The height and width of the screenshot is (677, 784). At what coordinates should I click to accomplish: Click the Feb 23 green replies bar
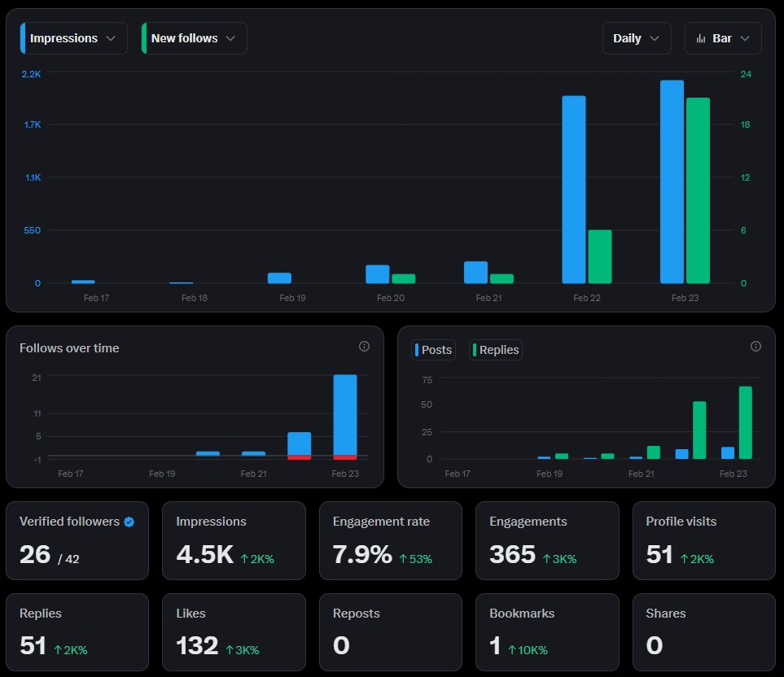pos(746,422)
